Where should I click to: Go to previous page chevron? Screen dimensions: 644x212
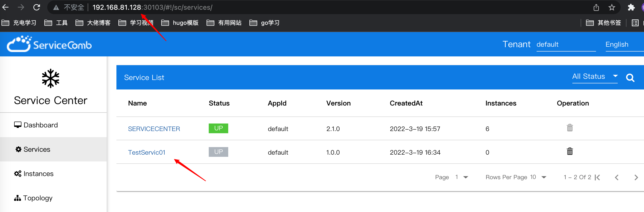point(617,177)
